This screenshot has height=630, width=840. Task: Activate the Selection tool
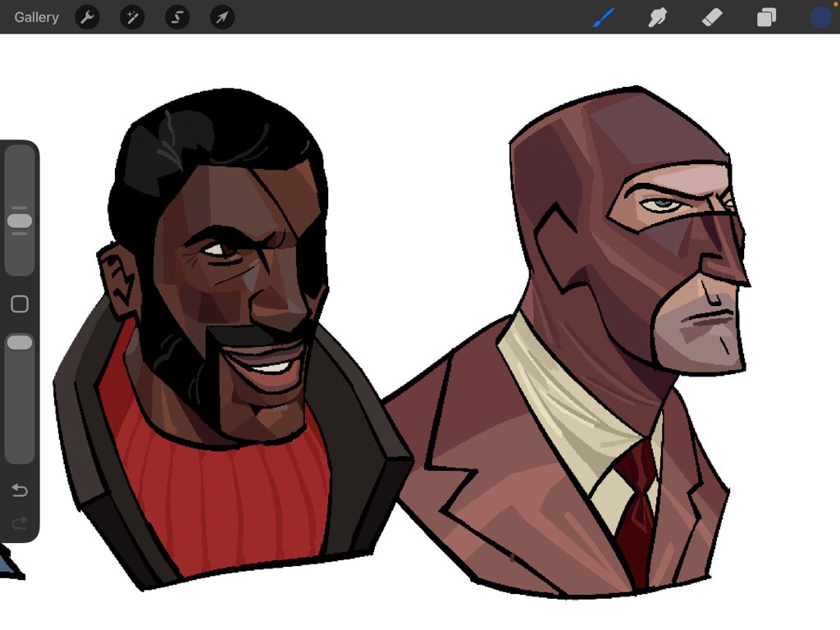tap(177, 18)
